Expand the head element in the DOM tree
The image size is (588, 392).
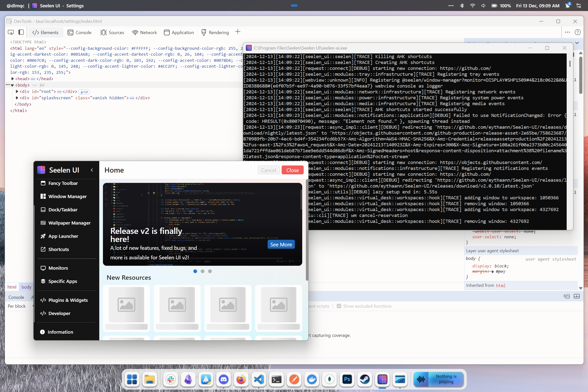[13, 79]
